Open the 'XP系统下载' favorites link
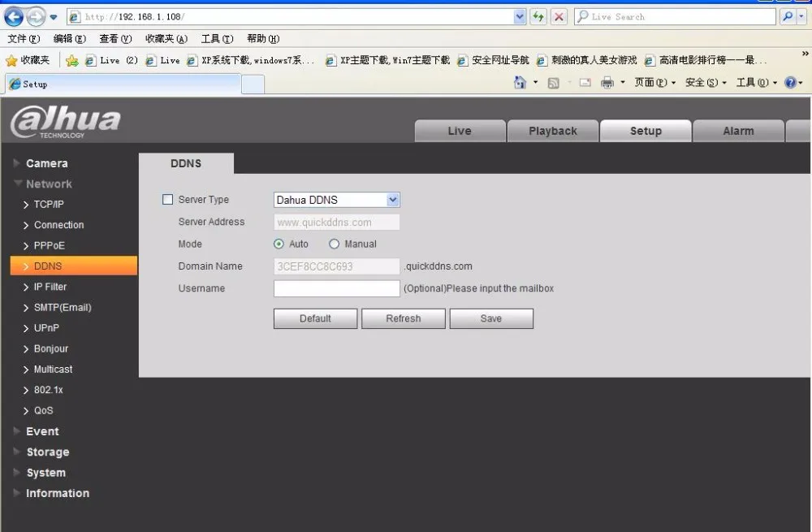Viewport: 812px width, 532px height. click(x=251, y=61)
